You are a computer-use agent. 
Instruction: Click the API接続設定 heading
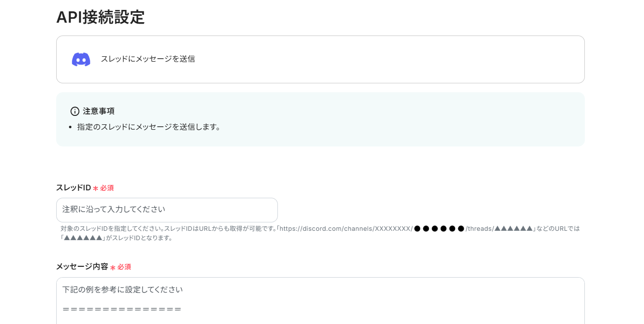[x=101, y=17]
